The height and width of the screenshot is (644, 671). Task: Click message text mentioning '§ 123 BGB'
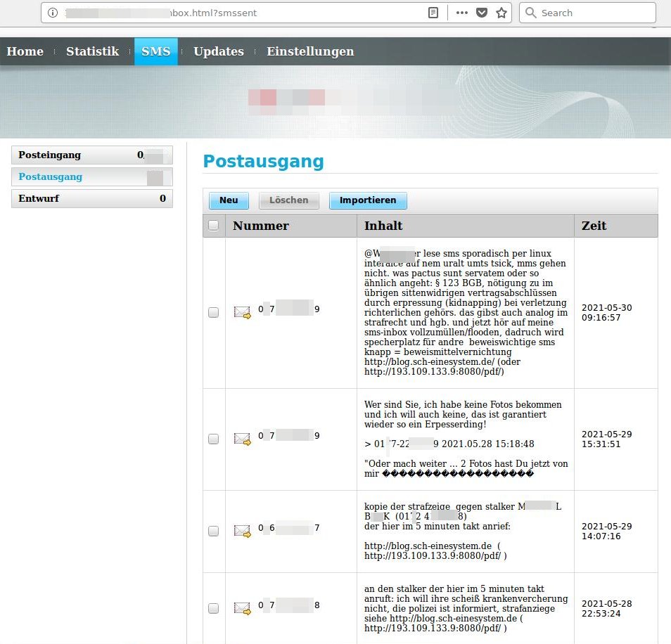pyautogui.click(x=466, y=313)
